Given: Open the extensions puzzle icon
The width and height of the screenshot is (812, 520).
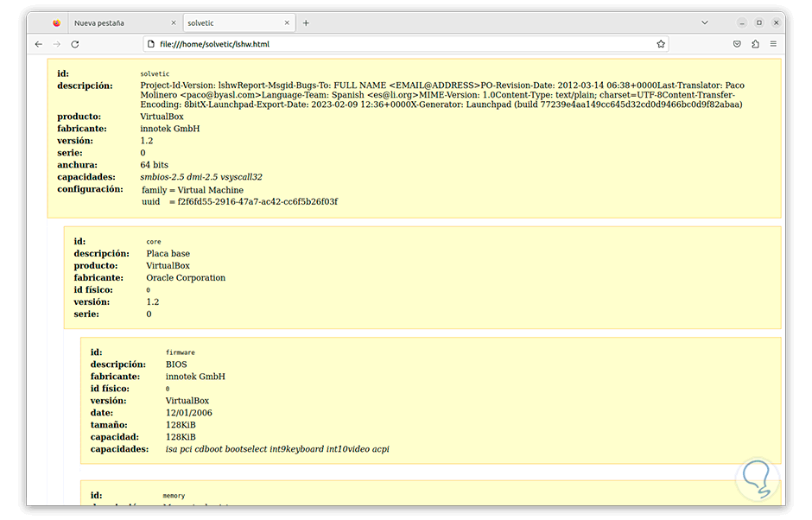Looking at the screenshot, I should click(756, 44).
